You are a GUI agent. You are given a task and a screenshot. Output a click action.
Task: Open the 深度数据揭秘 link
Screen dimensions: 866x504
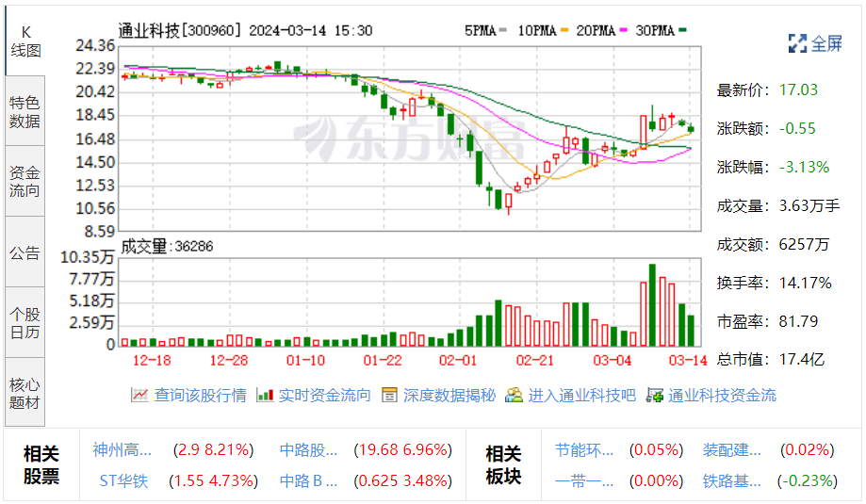449,395
